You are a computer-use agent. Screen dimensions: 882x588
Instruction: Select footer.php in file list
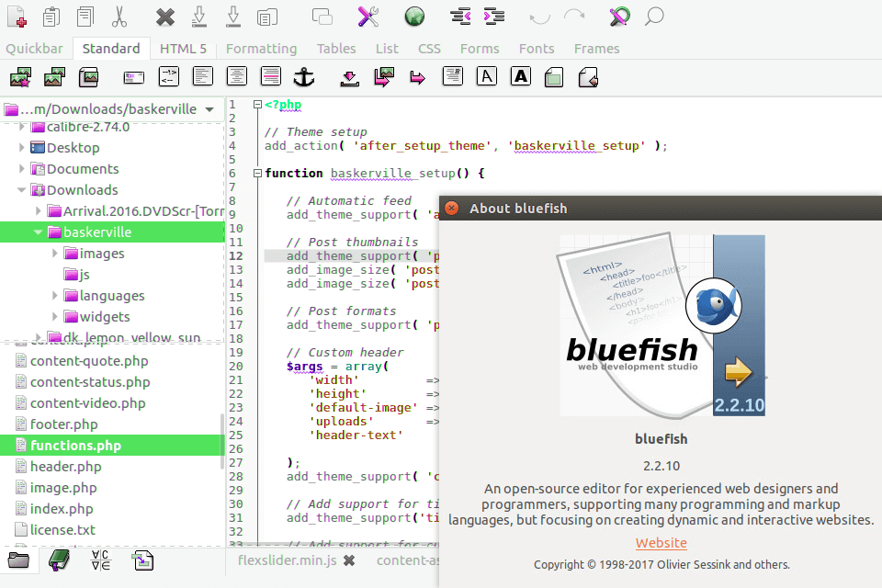pyautogui.click(x=63, y=424)
